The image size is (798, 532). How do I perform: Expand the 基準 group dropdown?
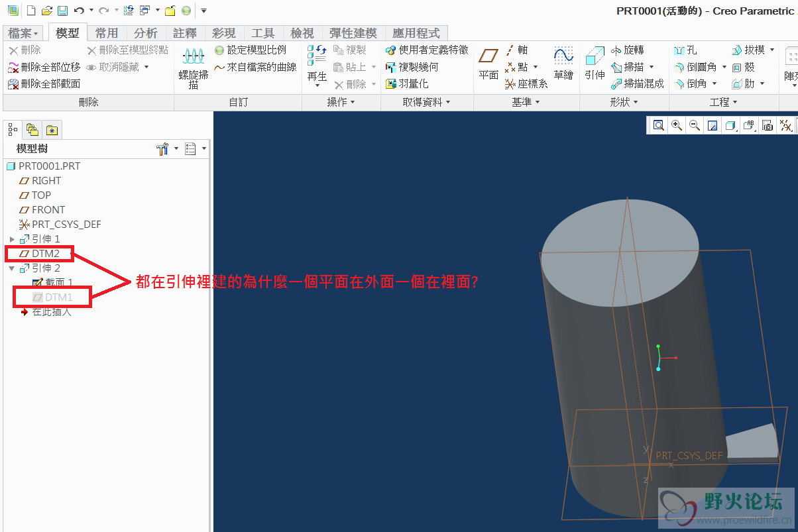526,103
